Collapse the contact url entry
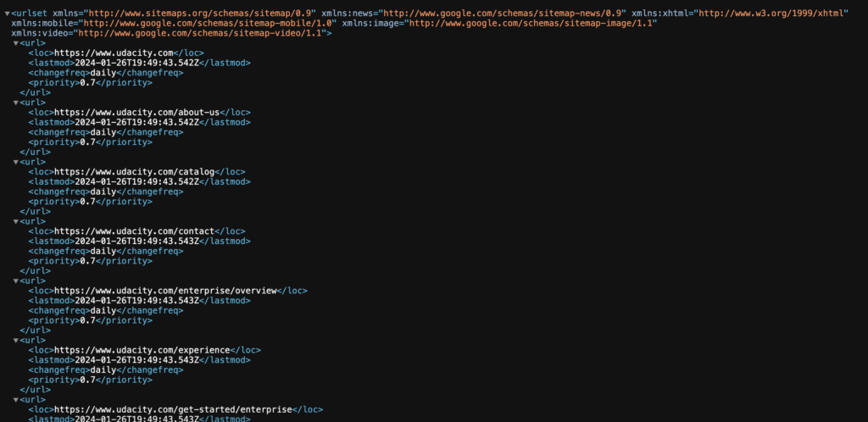The height and width of the screenshot is (422, 868). (16, 221)
